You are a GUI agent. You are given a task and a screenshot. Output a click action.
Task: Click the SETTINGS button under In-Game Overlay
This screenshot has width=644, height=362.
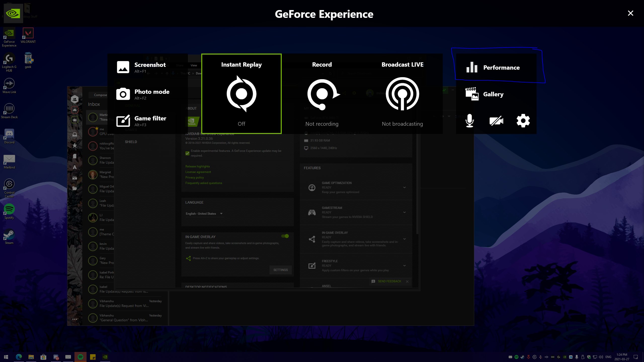tap(280, 270)
